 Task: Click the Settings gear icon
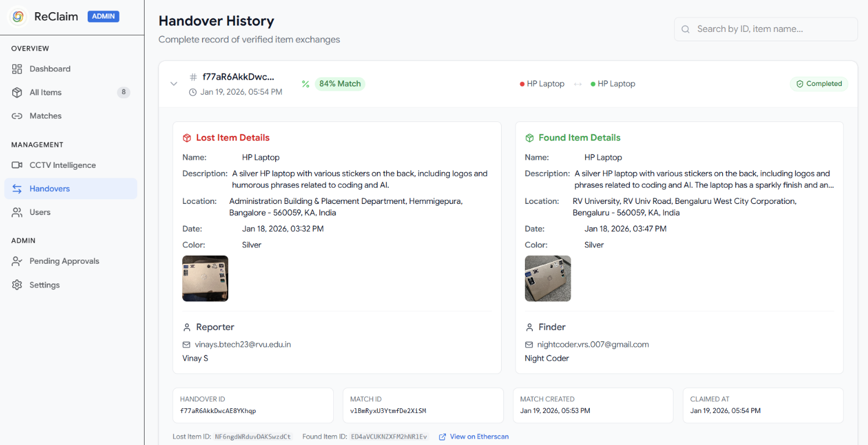(17, 285)
